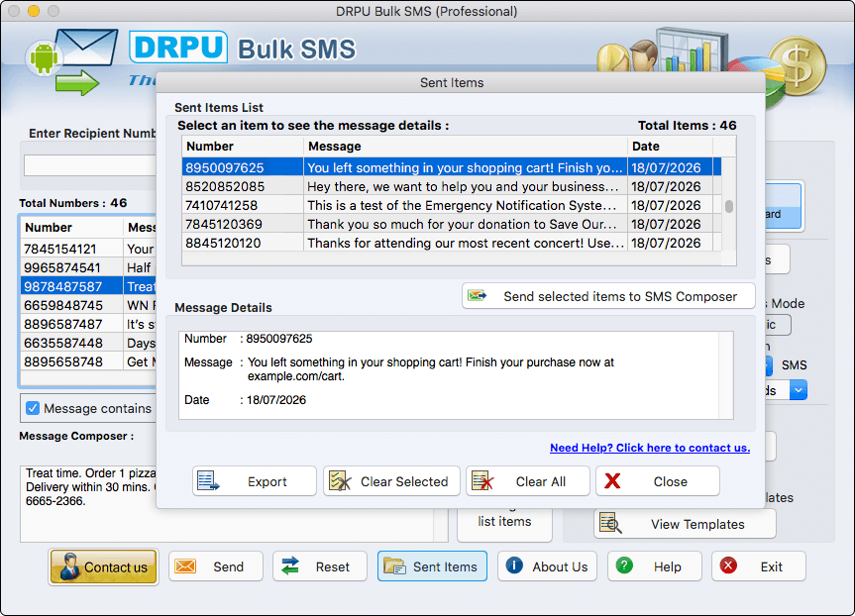Close the Sent Items dialog
855x616 pixels.
(x=658, y=481)
